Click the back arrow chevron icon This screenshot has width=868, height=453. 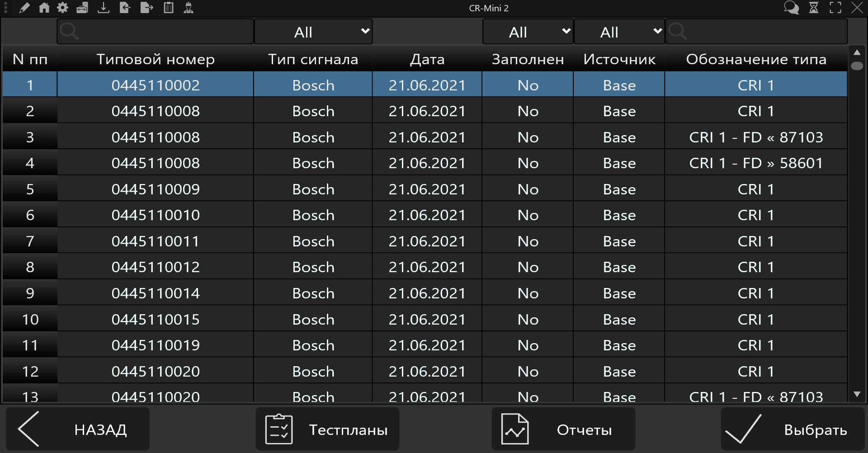pyautogui.click(x=28, y=429)
